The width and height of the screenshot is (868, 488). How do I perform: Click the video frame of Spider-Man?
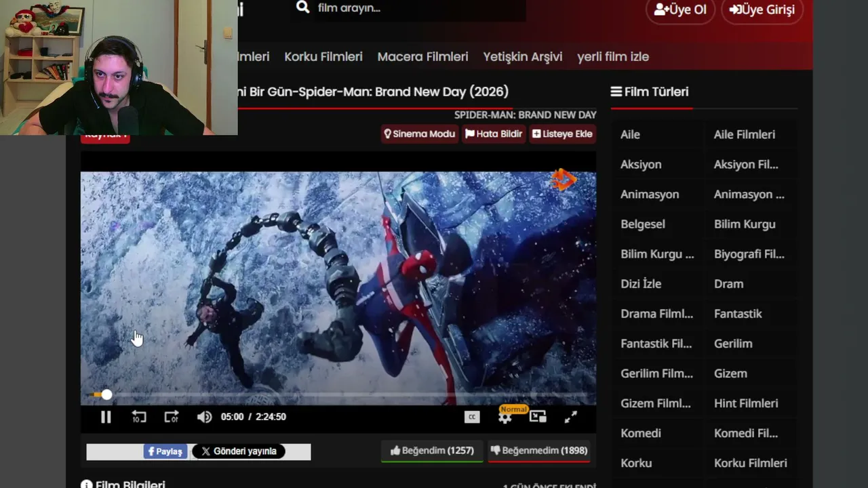tap(338, 288)
